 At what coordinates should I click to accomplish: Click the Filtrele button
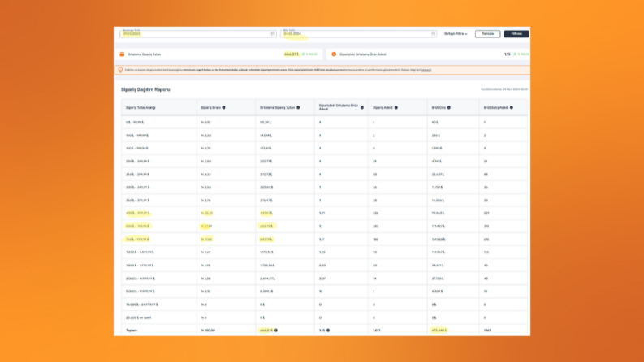(516, 33)
